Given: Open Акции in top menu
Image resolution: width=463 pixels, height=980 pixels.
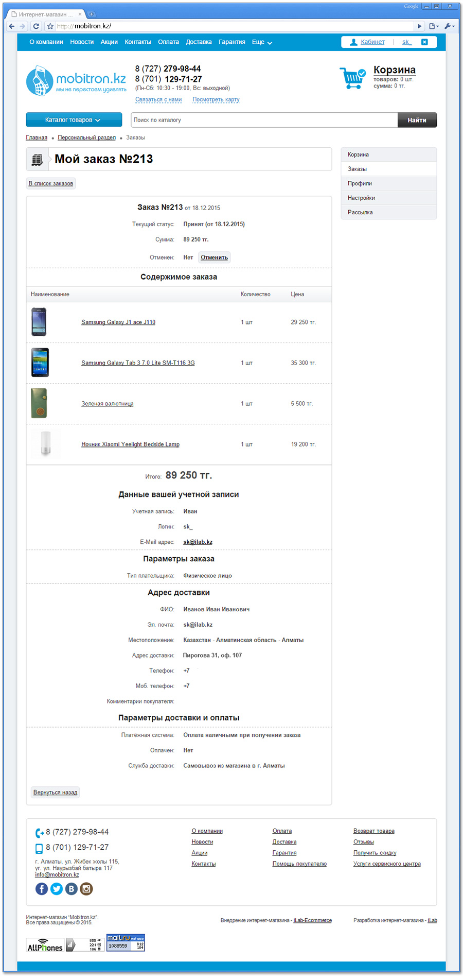Looking at the screenshot, I should pyautogui.click(x=109, y=42).
